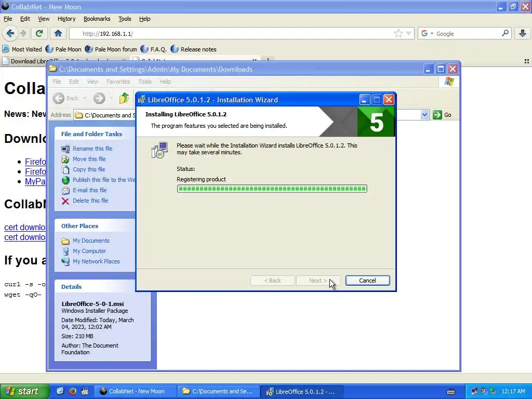This screenshot has height=399, width=532.
Task: Go to the browser Home page
Action: (58, 33)
